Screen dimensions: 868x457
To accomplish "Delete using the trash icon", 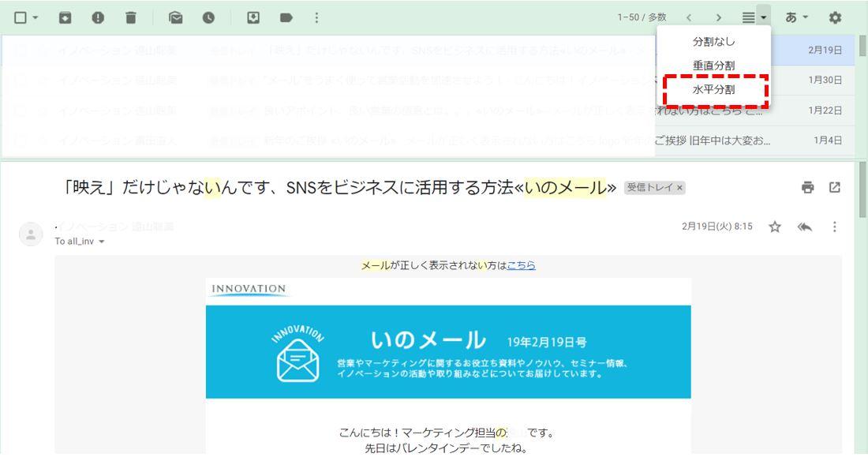I will (131, 17).
